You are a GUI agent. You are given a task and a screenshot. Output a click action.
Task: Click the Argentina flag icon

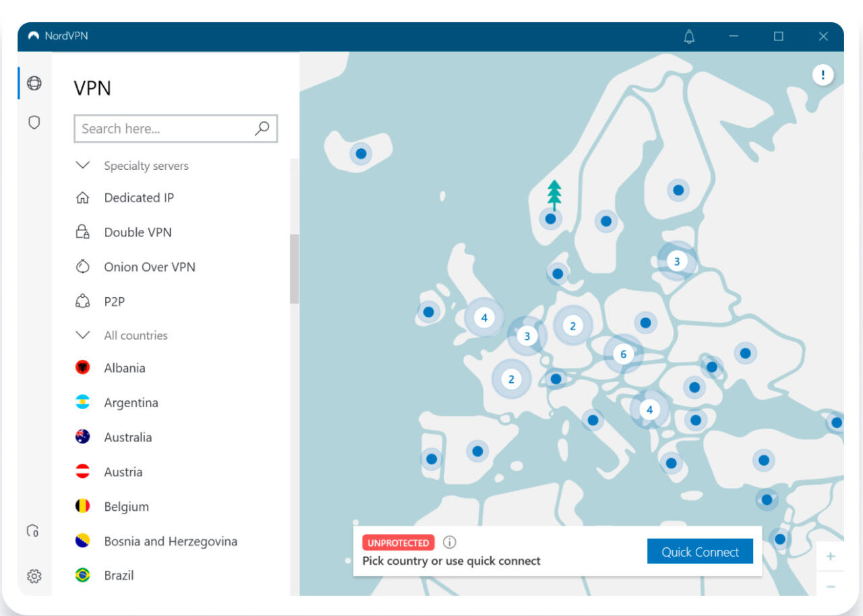82,402
